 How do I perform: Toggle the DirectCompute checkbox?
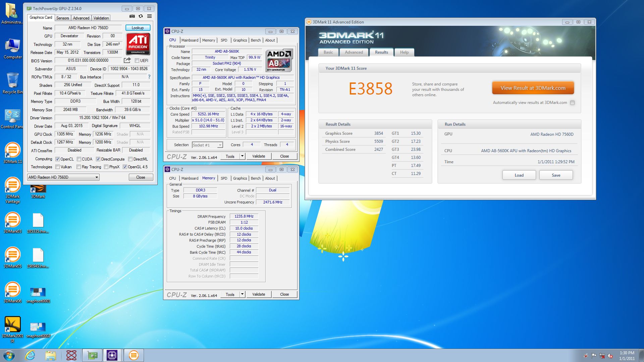pyautogui.click(x=98, y=159)
